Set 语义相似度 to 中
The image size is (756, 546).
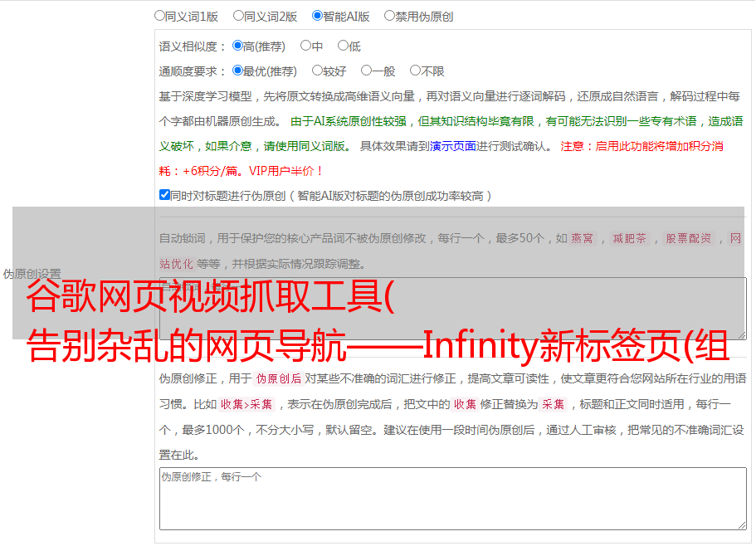click(x=305, y=46)
